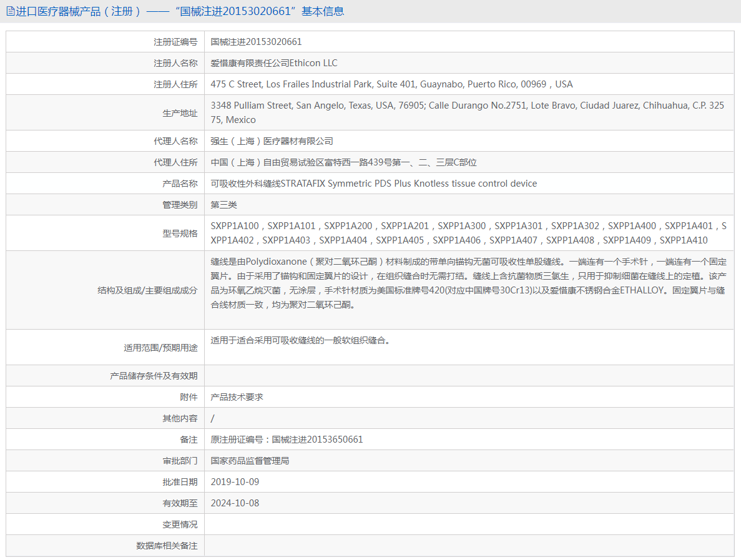Click the 生产地址 label
The image size is (741, 560).
pos(180,113)
